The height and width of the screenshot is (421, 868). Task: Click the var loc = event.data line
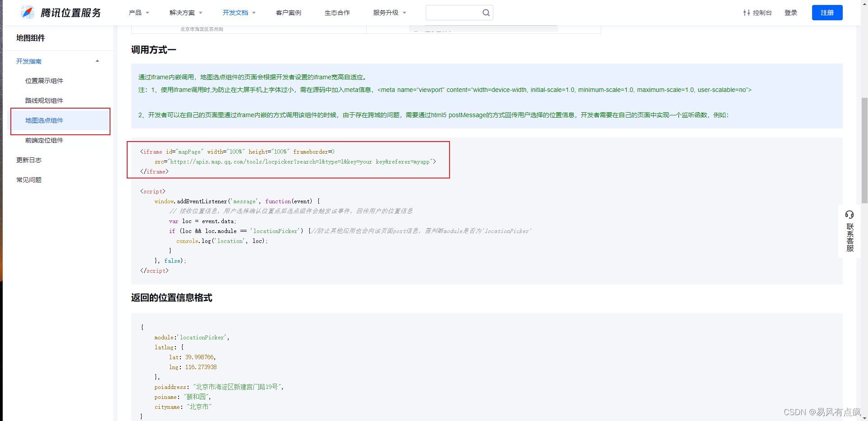tap(202, 221)
